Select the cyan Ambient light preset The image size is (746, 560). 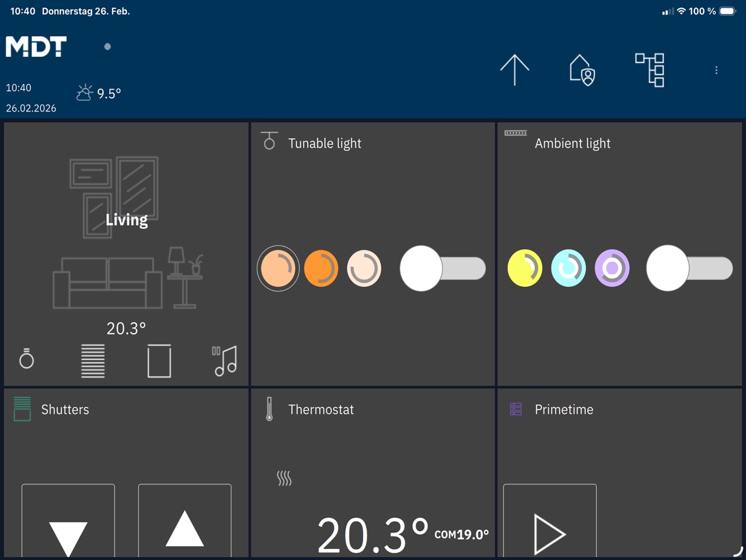[x=568, y=268]
